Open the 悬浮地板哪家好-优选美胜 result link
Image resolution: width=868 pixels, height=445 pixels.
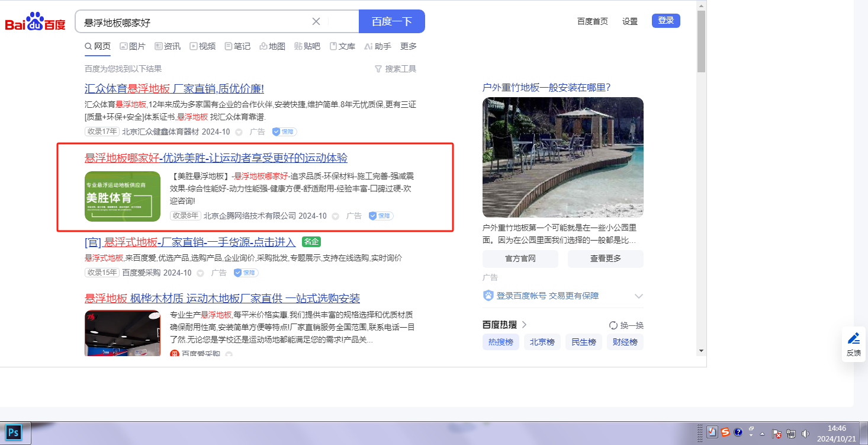216,158
